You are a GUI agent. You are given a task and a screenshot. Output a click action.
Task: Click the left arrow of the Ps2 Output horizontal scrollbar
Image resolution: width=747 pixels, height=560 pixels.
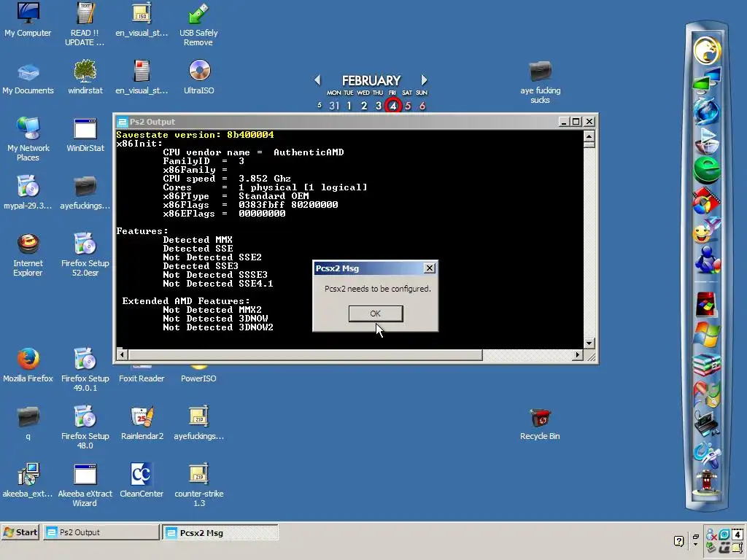(122, 354)
